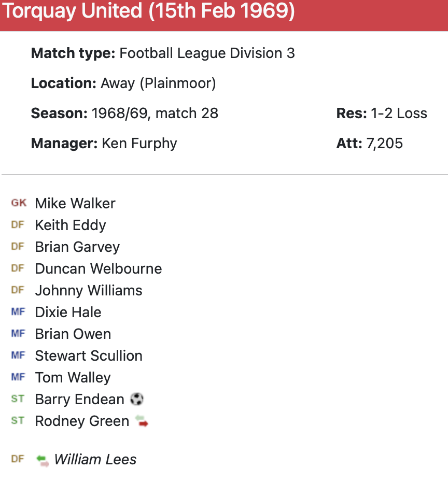The width and height of the screenshot is (448, 483).
Task: Click Brian Garvey's name
Action: (x=77, y=247)
